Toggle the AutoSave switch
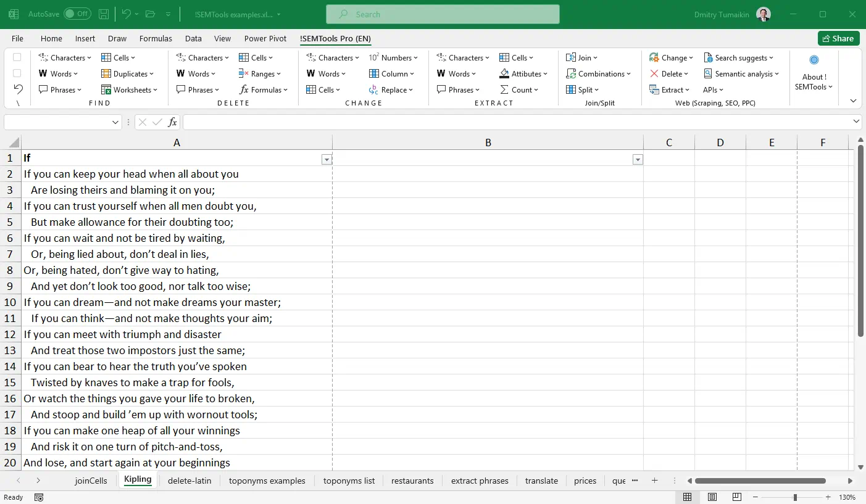This screenshot has width=866, height=504. [77, 14]
